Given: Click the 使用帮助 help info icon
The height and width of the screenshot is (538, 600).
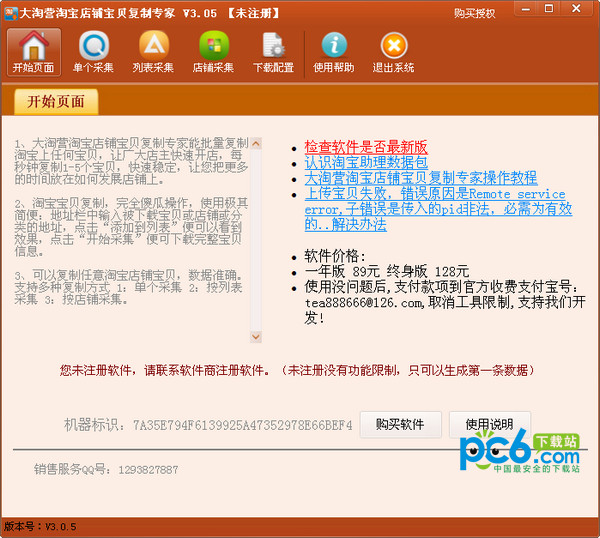Looking at the screenshot, I should 334,52.
